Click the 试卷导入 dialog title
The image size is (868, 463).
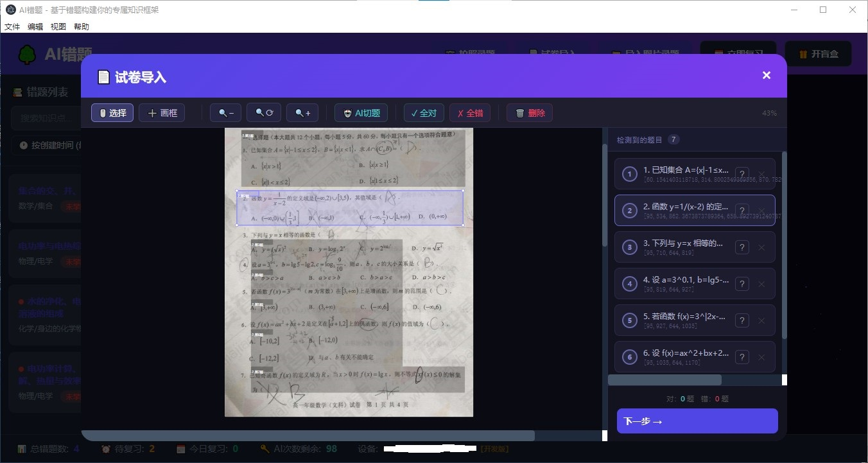tap(132, 77)
